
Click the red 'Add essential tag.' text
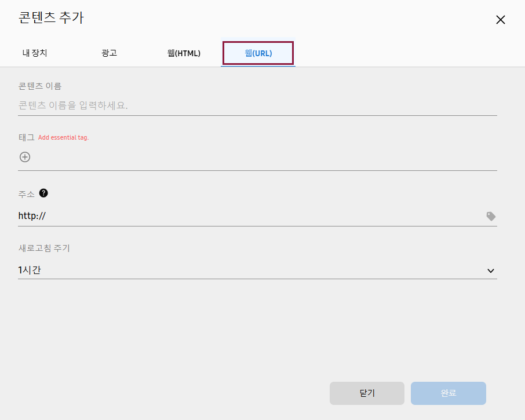(x=64, y=138)
